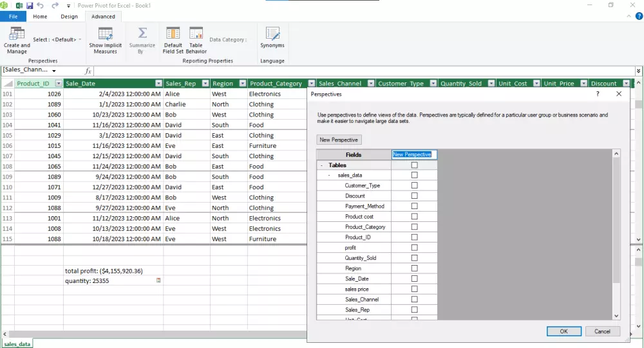The width and height of the screenshot is (644, 348).
Task: Click the Create and Manage perspectives icon
Action: point(17,40)
